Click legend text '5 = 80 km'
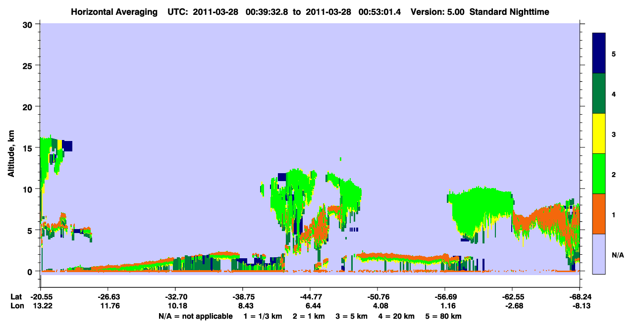The image size is (644, 330). (443, 316)
